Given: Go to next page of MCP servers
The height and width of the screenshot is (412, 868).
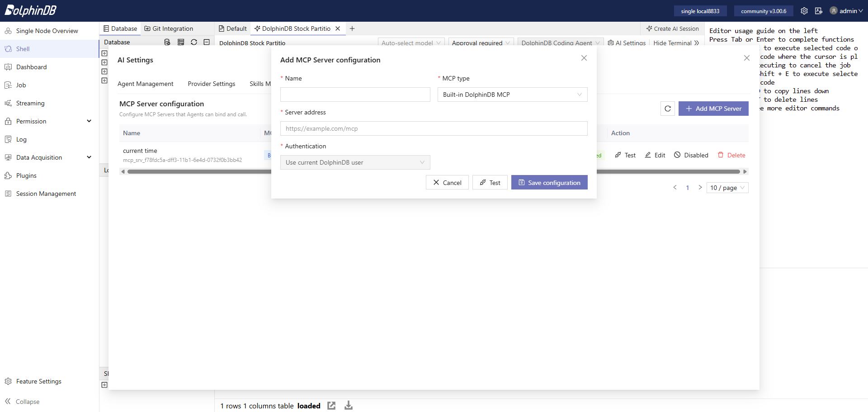Looking at the screenshot, I should pos(700,188).
